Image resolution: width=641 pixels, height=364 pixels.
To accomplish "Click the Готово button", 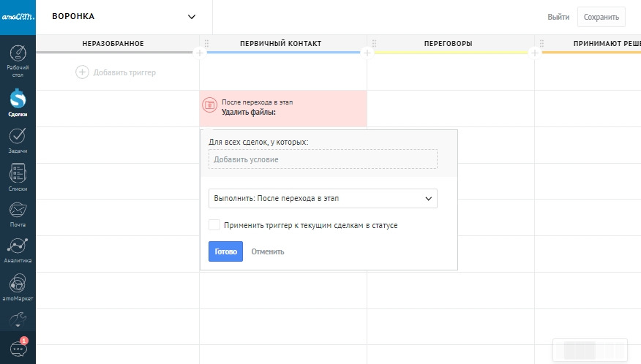I will point(225,251).
